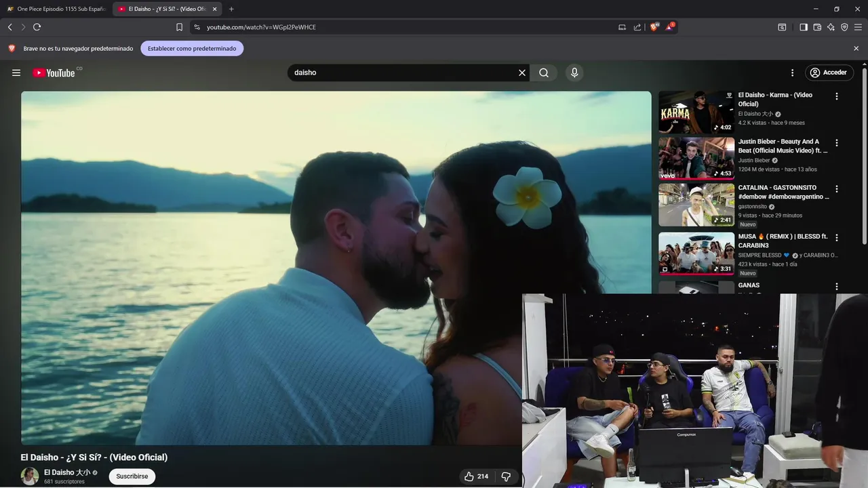868x488 pixels.
Task: Open MUSA ( REMIX ) | BLESSD title
Action: (783, 241)
